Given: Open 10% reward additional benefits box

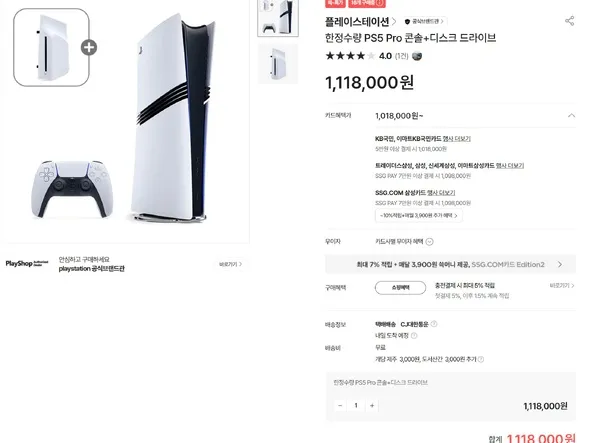Looking at the screenshot, I should (x=418, y=216).
